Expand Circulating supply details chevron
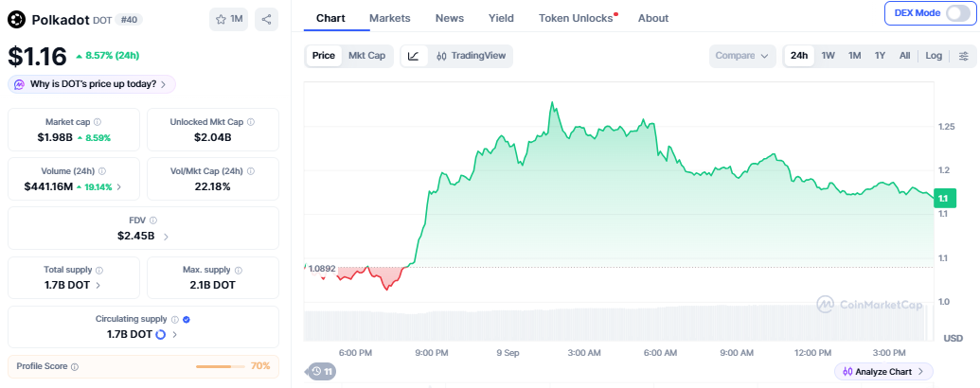 point(174,334)
